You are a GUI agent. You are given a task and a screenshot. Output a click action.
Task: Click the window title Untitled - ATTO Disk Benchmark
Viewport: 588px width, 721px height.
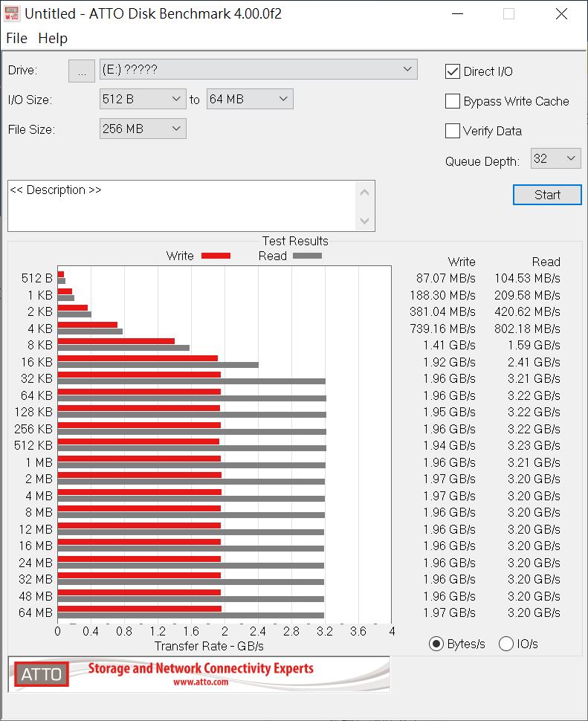coord(153,14)
